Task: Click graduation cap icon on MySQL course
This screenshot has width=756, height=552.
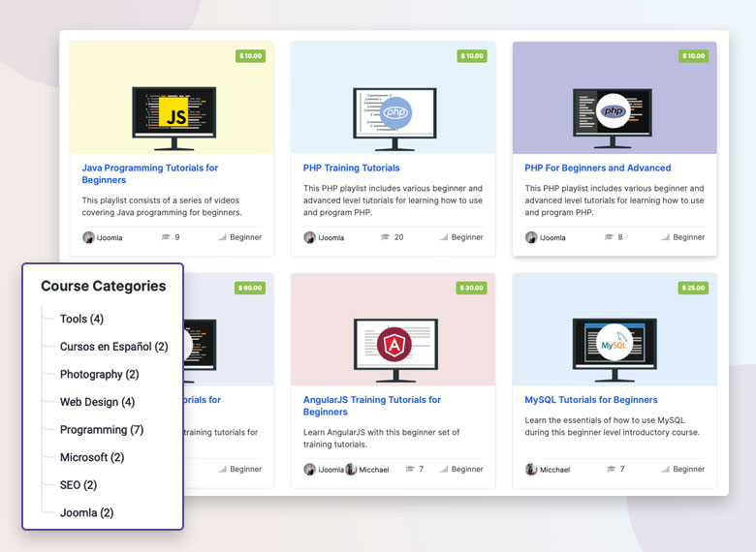Action: (611, 469)
